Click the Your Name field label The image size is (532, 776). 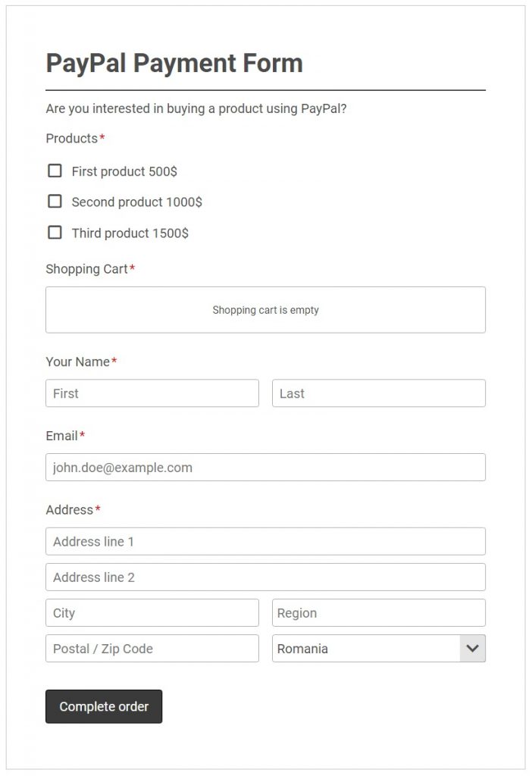pos(77,362)
